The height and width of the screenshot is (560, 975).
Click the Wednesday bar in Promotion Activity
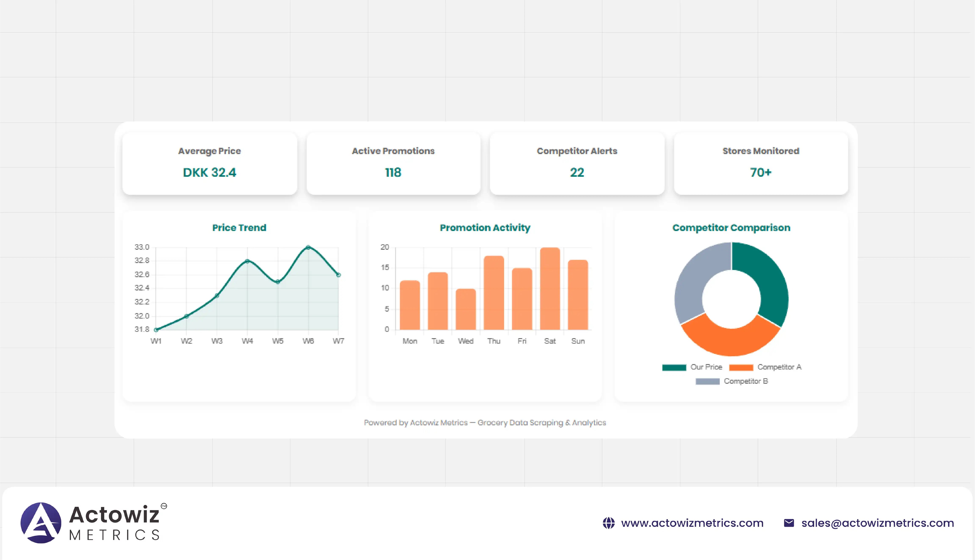(x=465, y=309)
